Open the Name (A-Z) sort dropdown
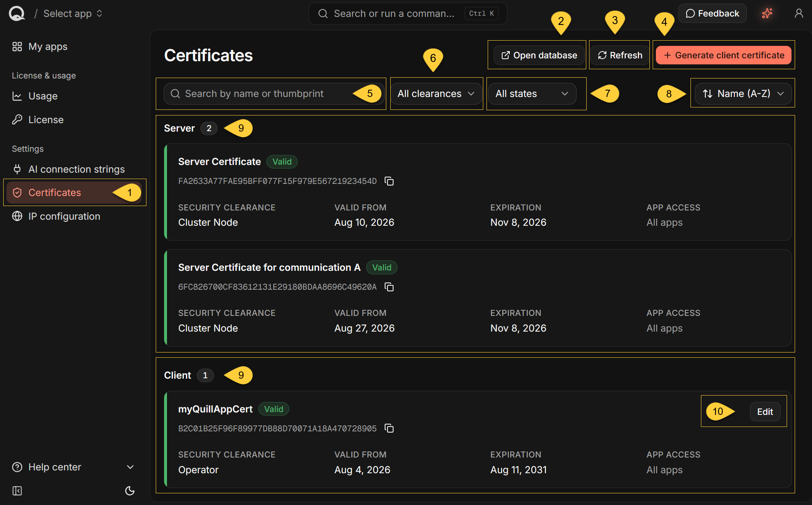Viewport: 812px width, 505px height. (x=743, y=94)
